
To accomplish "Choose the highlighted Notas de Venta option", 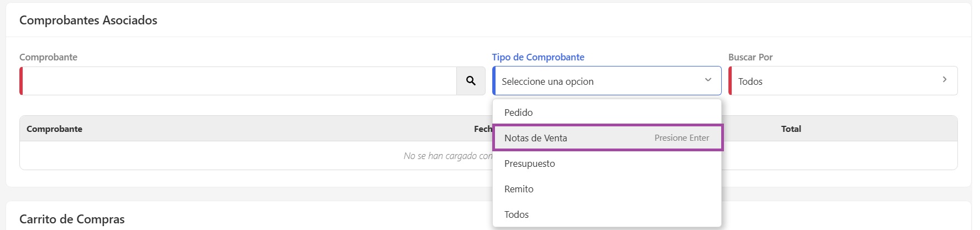I will (x=535, y=138).
